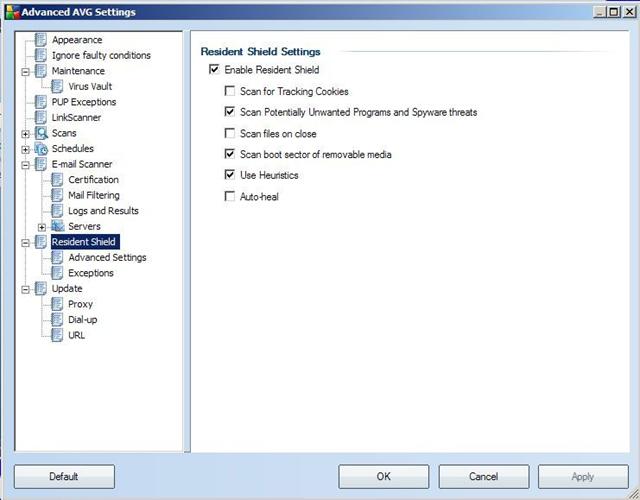Toggle Scan files on close checkbox
This screenshot has width=640, height=500.
(230, 134)
